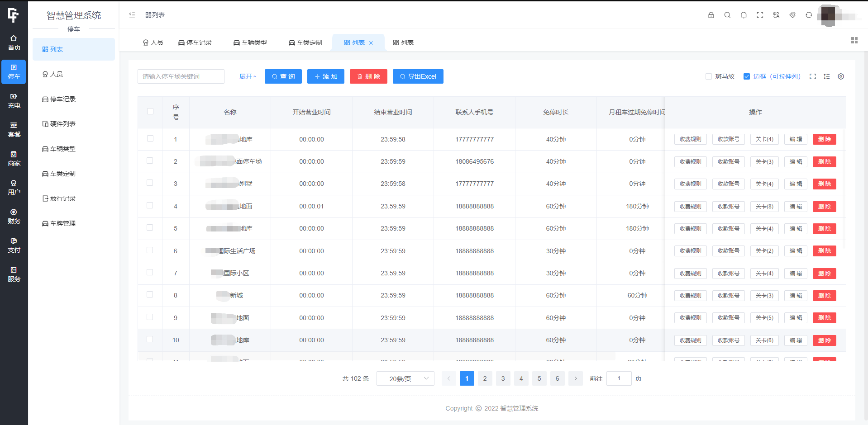
Task: Adjust row density using the line-height icon
Action: [827, 76]
